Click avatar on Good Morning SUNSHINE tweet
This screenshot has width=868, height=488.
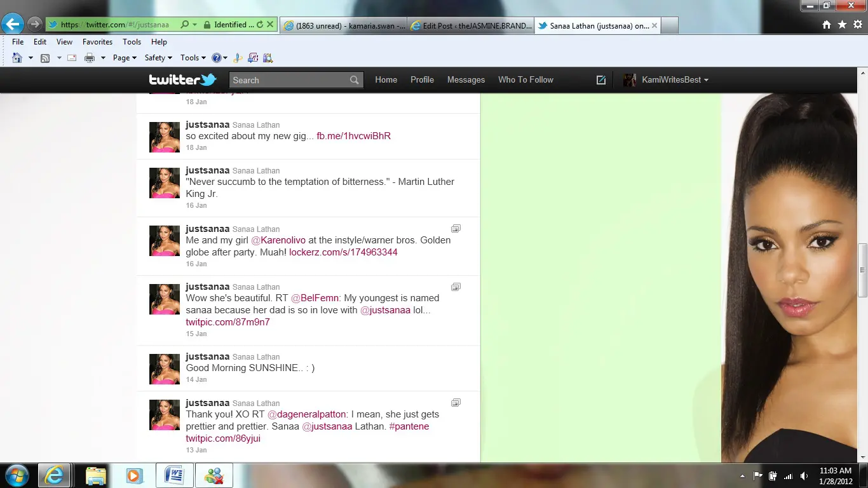(165, 369)
